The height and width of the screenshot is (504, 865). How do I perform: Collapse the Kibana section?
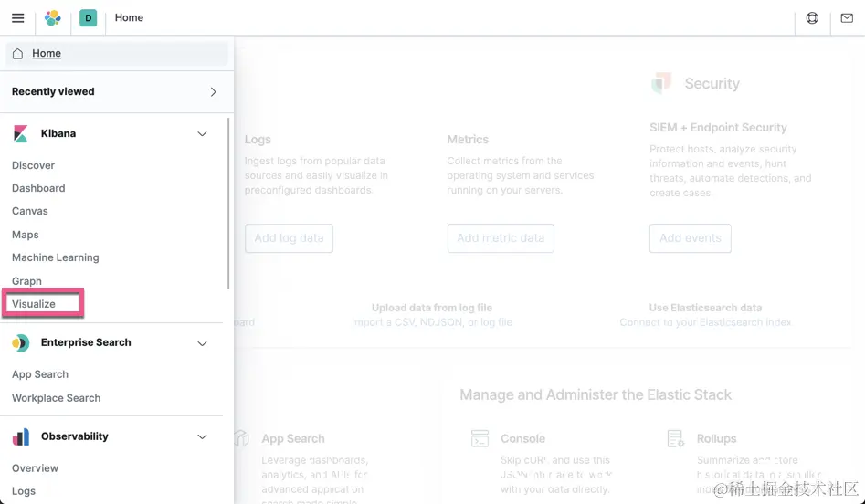[x=203, y=134]
